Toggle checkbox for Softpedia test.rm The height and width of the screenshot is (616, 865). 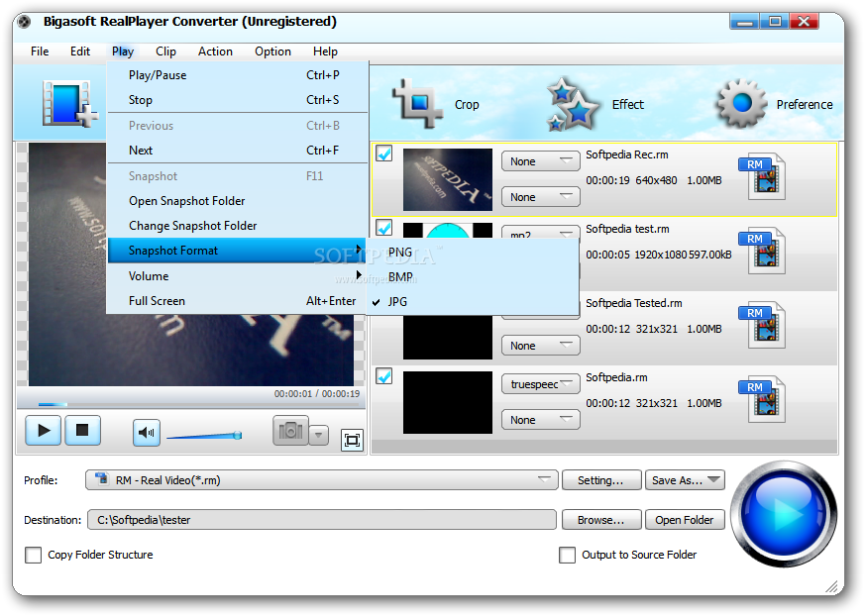(x=384, y=227)
